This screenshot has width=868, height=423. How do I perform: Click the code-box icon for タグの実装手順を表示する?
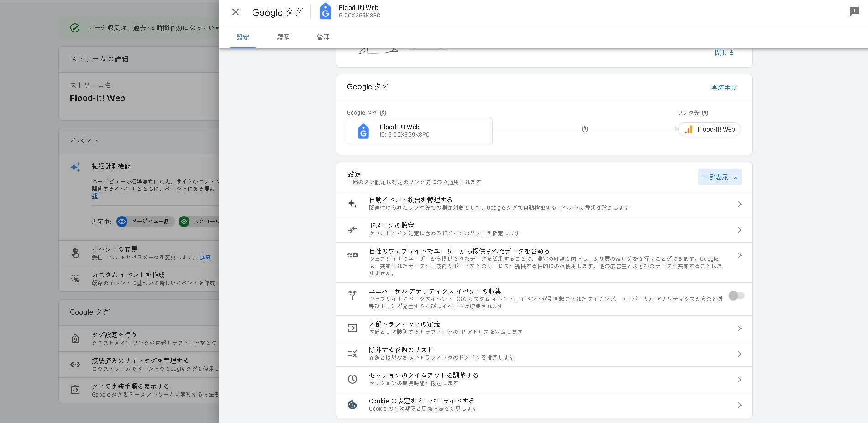click(x=75, y=390)
